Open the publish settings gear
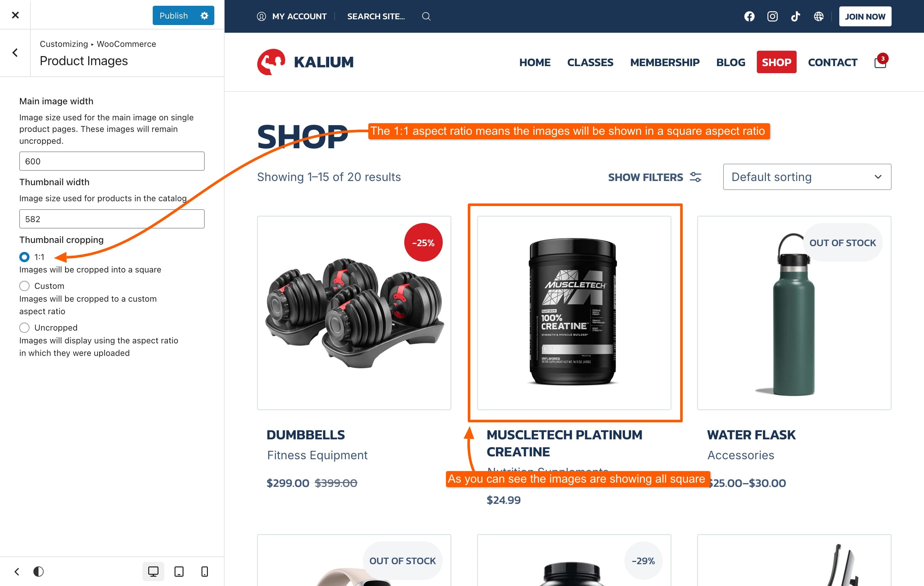 (x=204, y=15)
